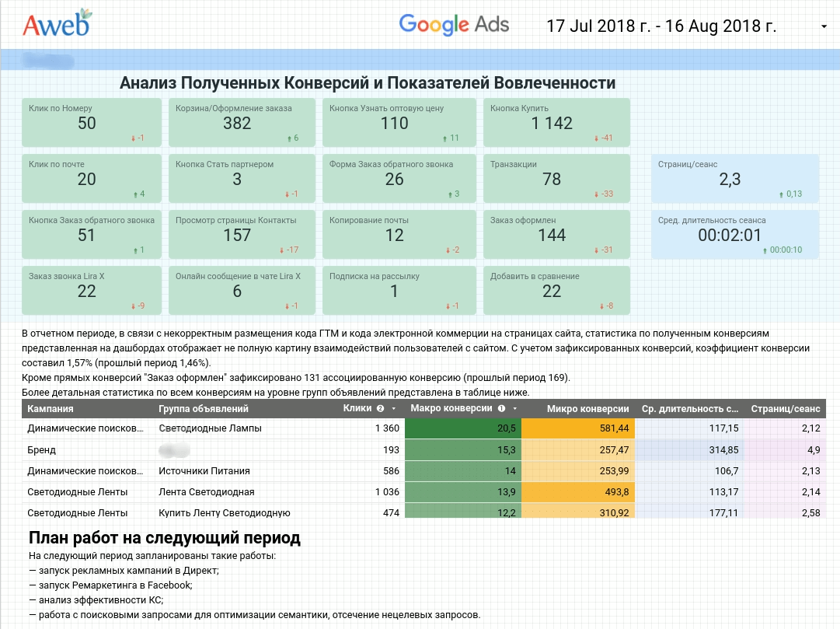This screenshot has width=840, height=629.
Task: Open the sort arrow next to Клики
Action: (x=394, y=408)
